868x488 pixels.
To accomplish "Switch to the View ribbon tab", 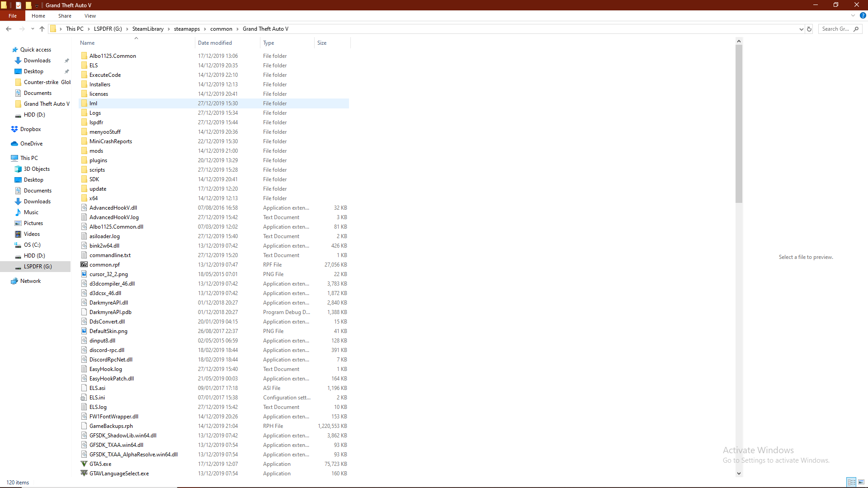I will tap(90, 16).
